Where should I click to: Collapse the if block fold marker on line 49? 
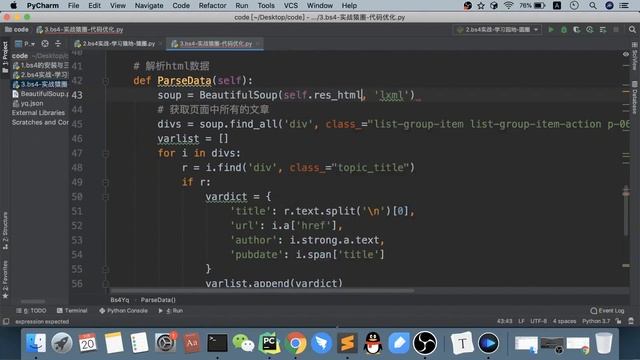tap(106, 182)
